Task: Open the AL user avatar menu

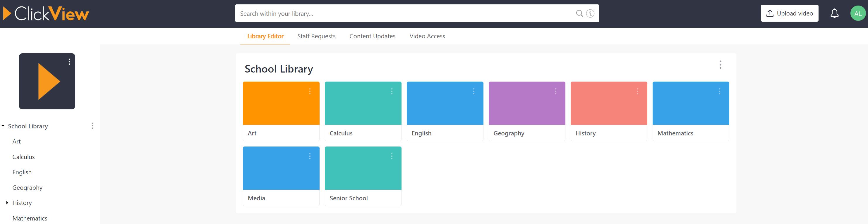Action: pyautogui.click(x=858, y=13)
